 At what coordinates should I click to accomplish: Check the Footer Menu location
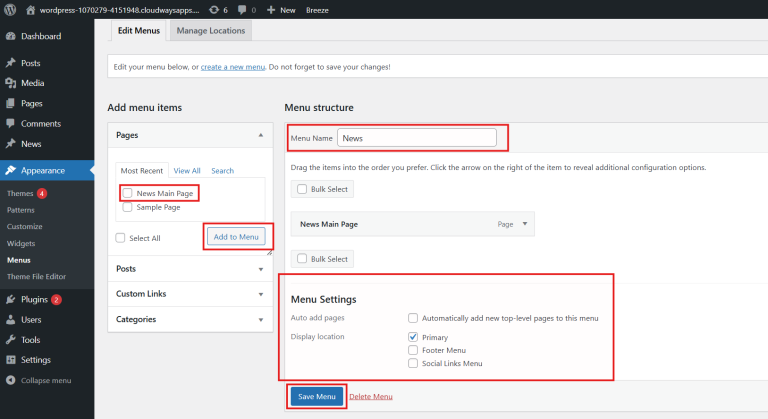pyautogui.click(x=413, y=350)
